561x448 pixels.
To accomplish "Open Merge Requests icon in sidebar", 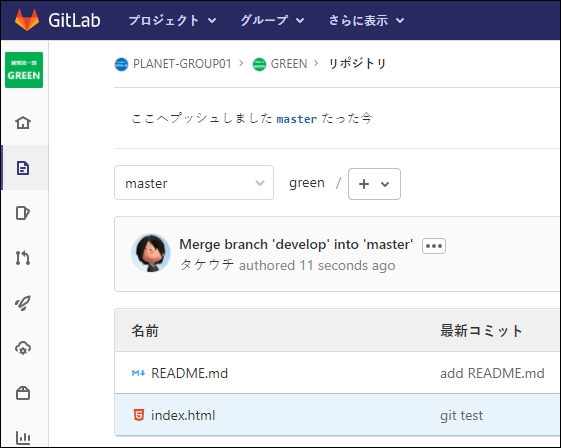I will (23, 258).
